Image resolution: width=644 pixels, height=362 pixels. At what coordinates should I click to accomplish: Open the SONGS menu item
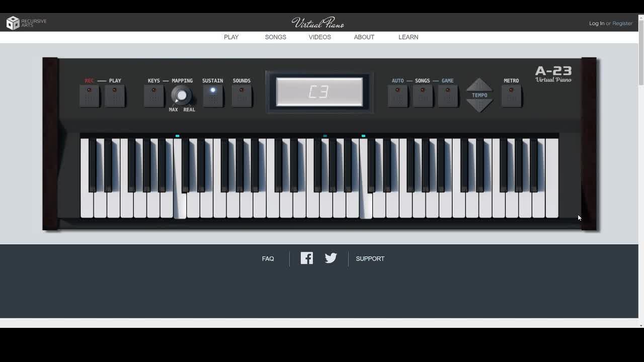pyautogui.click(x=276, y=37)
